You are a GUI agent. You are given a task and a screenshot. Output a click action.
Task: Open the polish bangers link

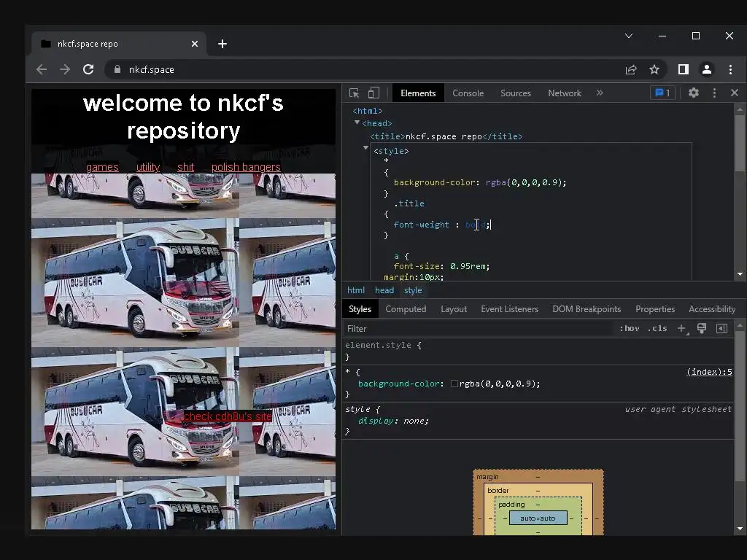[246, 167]
